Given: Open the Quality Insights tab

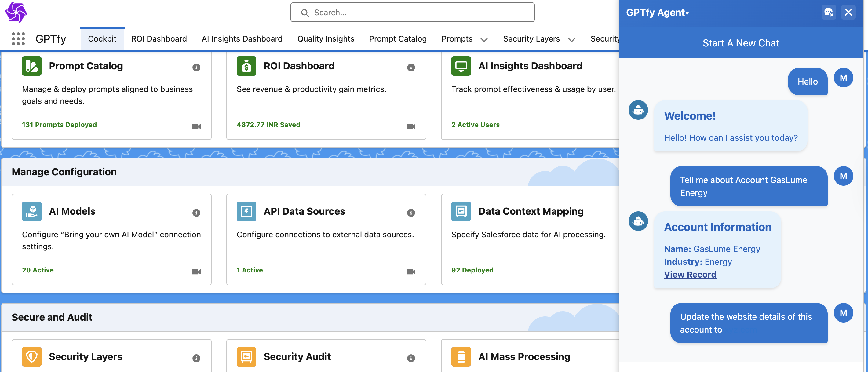Looking at the screenshot, I should pos(326,39).
